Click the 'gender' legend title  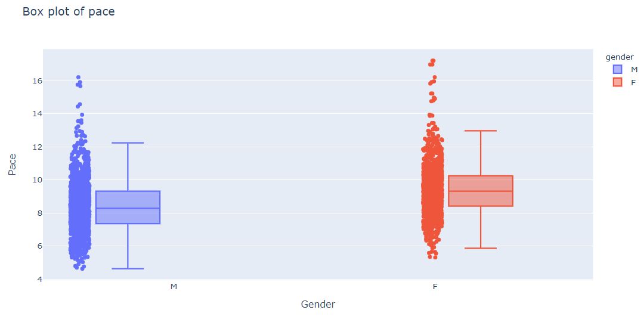pos(619,57)
